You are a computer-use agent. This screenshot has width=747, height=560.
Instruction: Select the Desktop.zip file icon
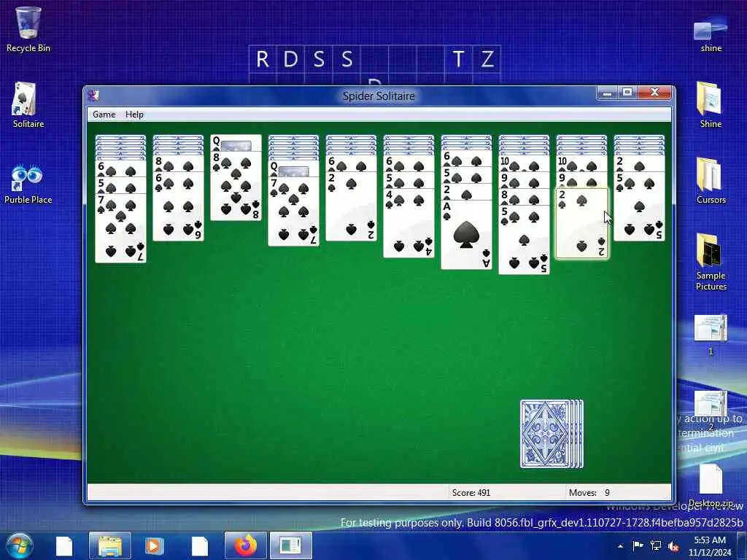[711, 486]
